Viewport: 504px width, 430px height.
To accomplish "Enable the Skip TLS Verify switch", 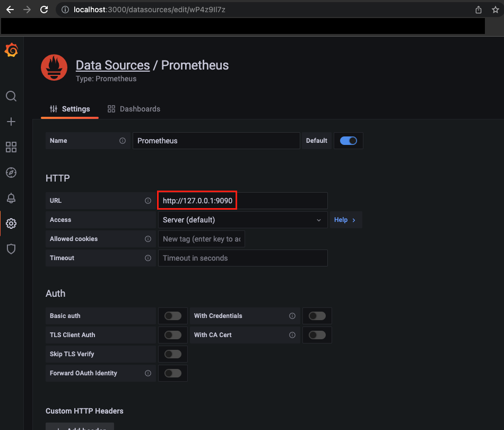I will (x=173, y=354).
